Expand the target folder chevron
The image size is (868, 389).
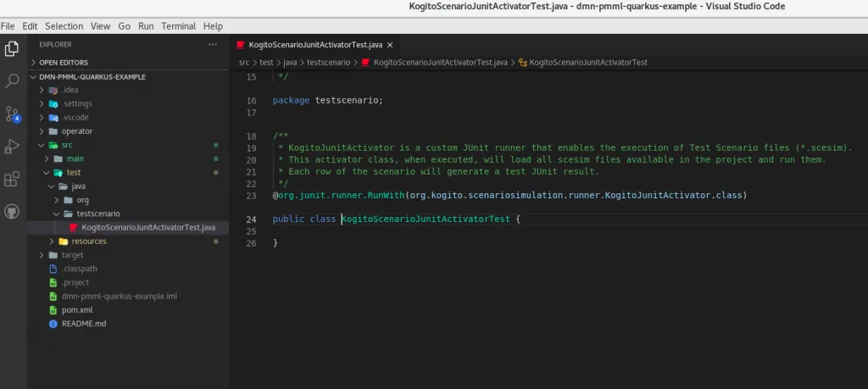pyautogui.click(x=42, y=255)
